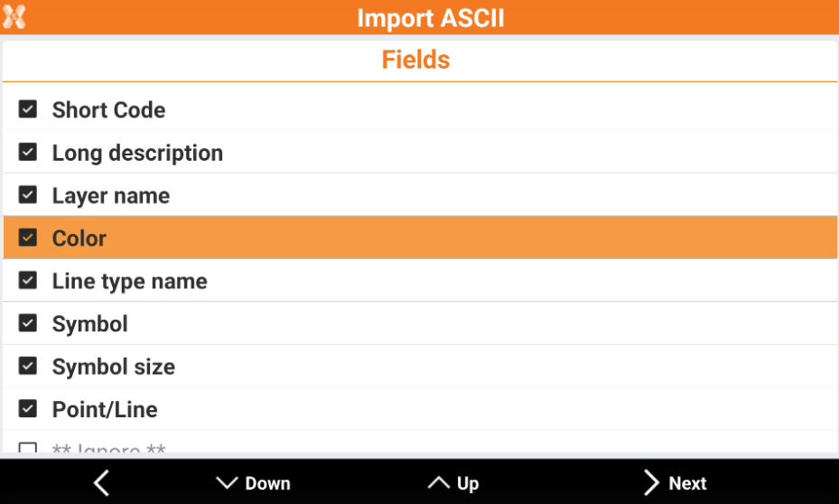Proceed with the Next button
Screen dimensions: 839x504
(x=675, y=483)
